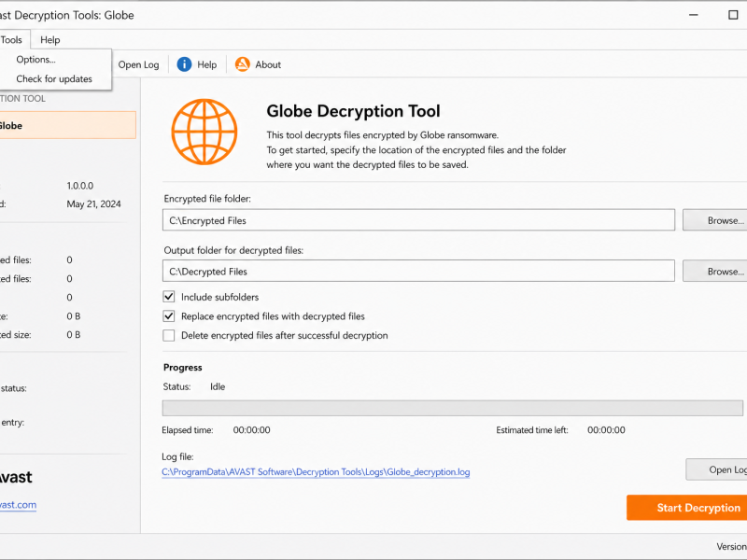
Task: Click the orange Avast About icon
Action: 243,64
